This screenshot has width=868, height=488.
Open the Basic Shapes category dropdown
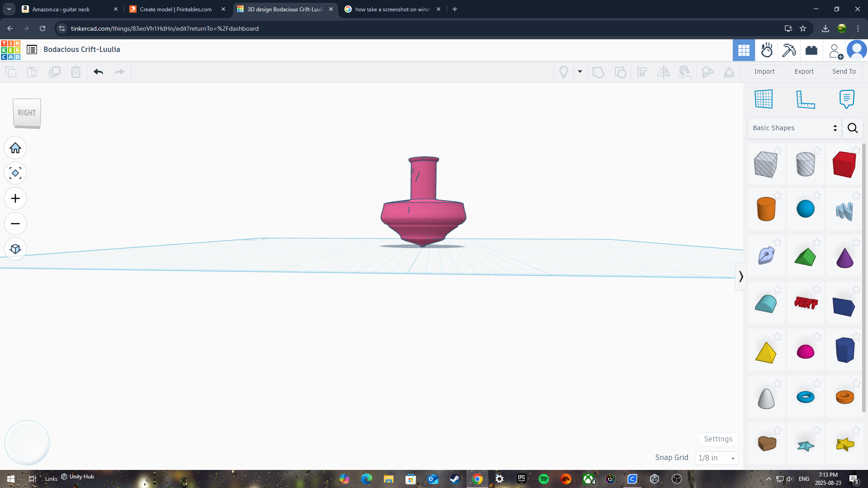point(794,128)
